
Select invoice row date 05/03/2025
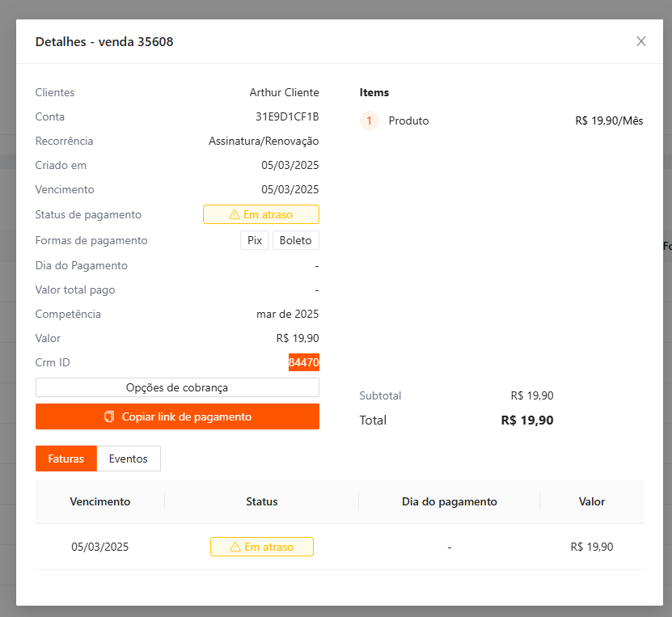[100, 547]
